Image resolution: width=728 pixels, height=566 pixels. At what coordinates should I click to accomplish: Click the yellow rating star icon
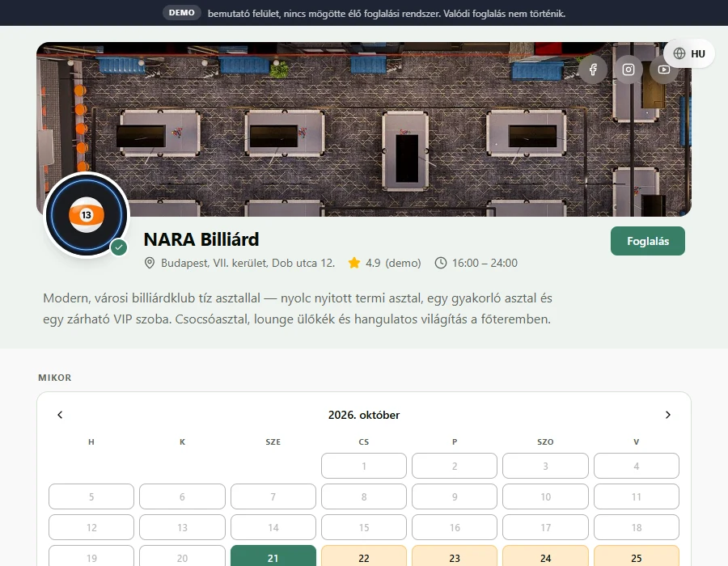click(354, 263)
